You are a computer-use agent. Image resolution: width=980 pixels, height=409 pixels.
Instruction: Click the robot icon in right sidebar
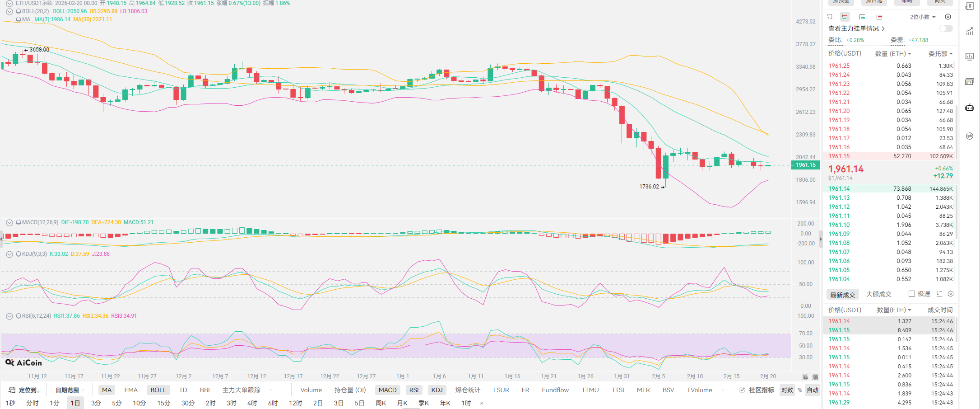tap(970, 108)
